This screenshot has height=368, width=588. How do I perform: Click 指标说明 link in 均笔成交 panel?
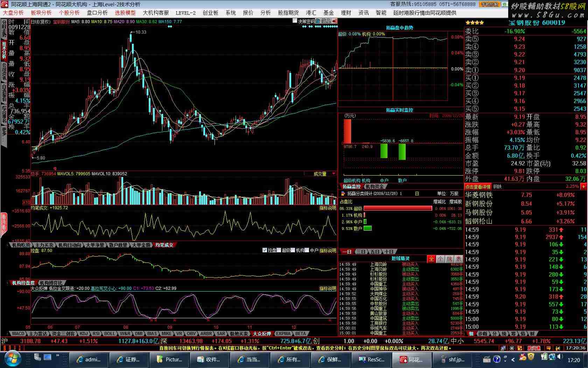[x=328, y=208]
